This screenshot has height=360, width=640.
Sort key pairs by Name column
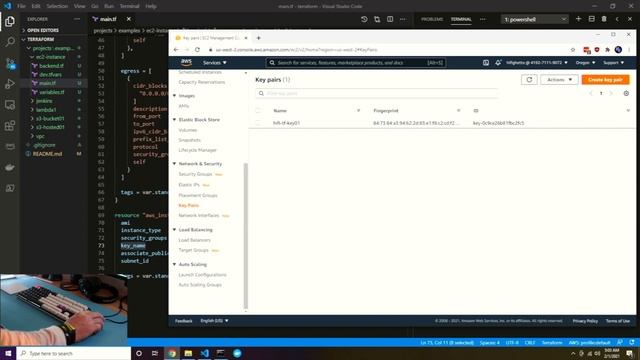pos(280,111)
